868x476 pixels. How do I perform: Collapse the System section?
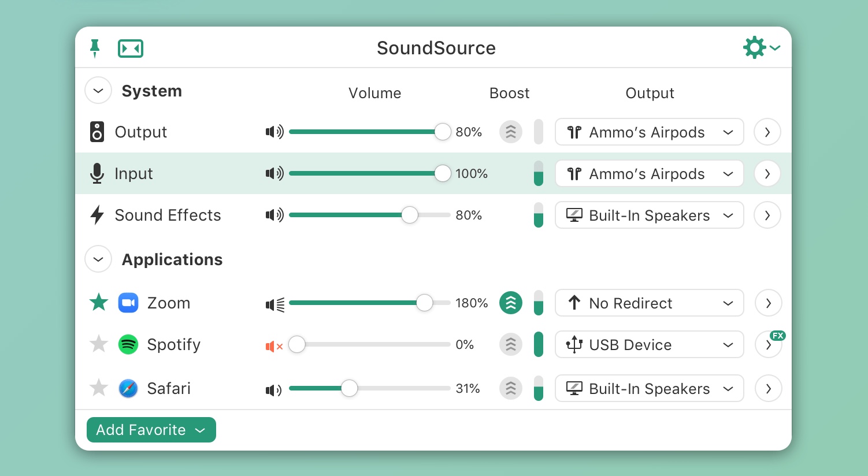(98, 91)
